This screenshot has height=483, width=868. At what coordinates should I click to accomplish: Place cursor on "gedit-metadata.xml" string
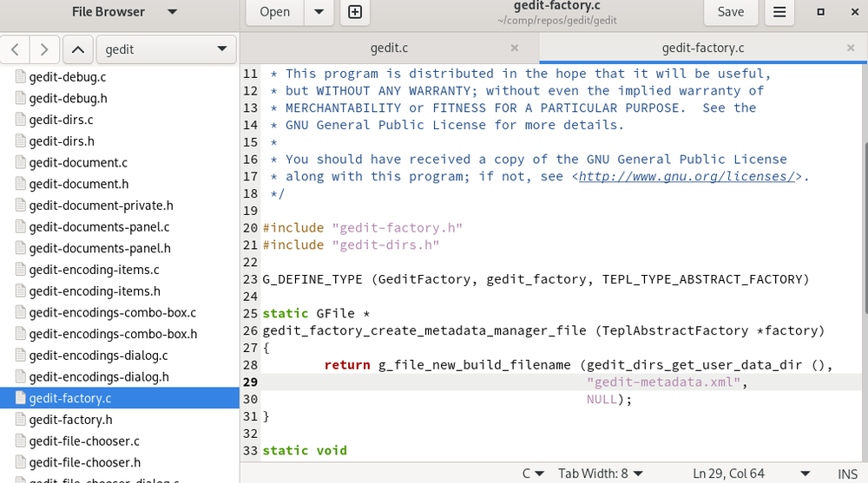tap(663, 382)
